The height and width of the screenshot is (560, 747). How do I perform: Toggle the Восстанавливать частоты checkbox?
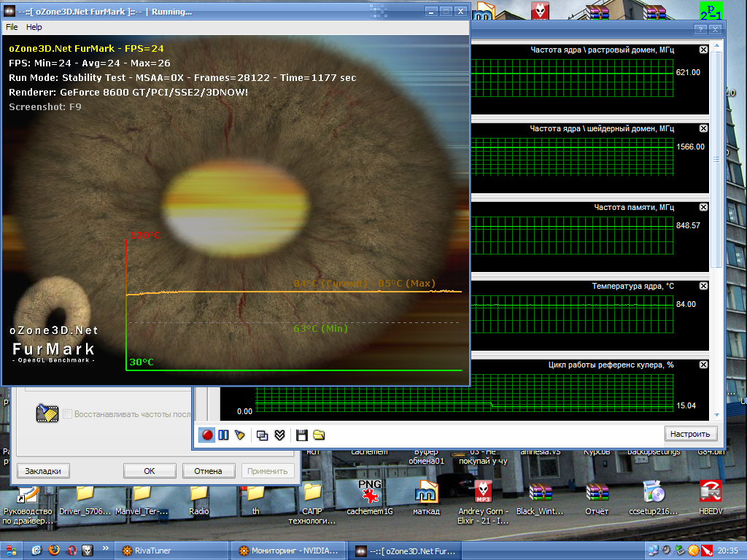point(68,414)
